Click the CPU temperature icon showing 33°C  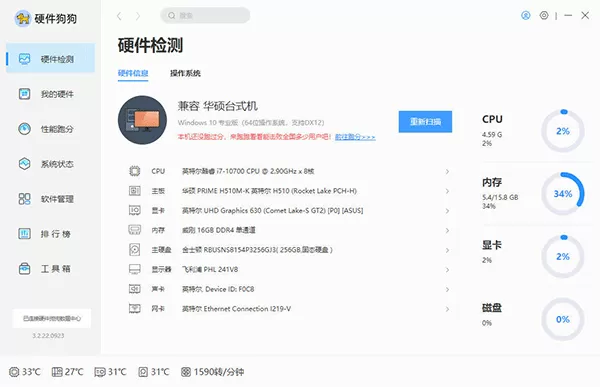(x=14, y=372)
